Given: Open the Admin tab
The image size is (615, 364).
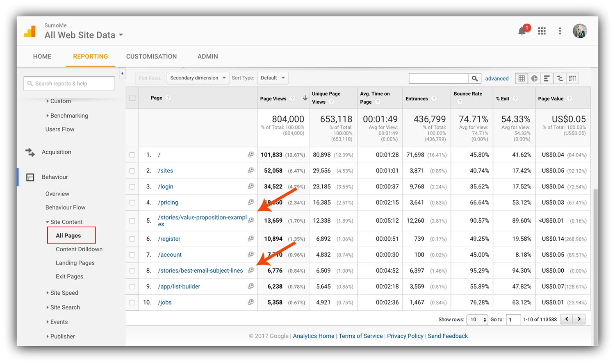Looking at the screenshot, I should [x=207, y=56].
